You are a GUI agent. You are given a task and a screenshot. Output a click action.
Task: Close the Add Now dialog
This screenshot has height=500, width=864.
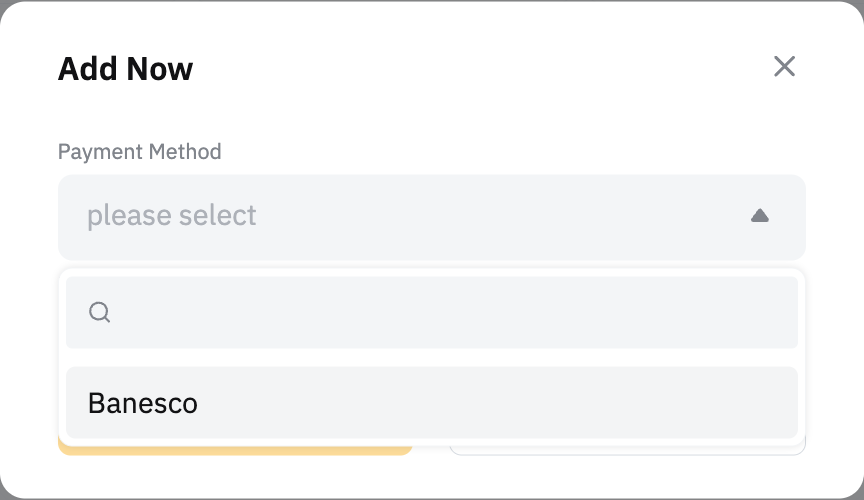coord(784,67)
